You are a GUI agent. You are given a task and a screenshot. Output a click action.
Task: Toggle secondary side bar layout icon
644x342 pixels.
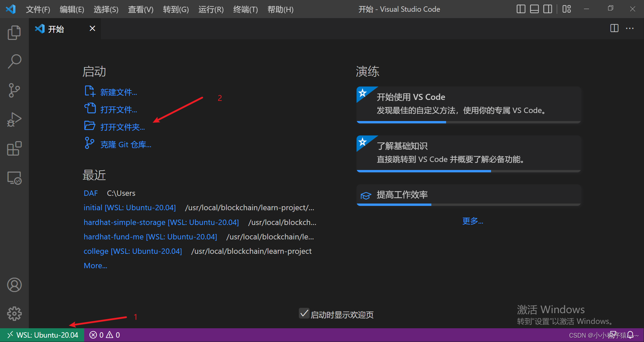point(548,9)
